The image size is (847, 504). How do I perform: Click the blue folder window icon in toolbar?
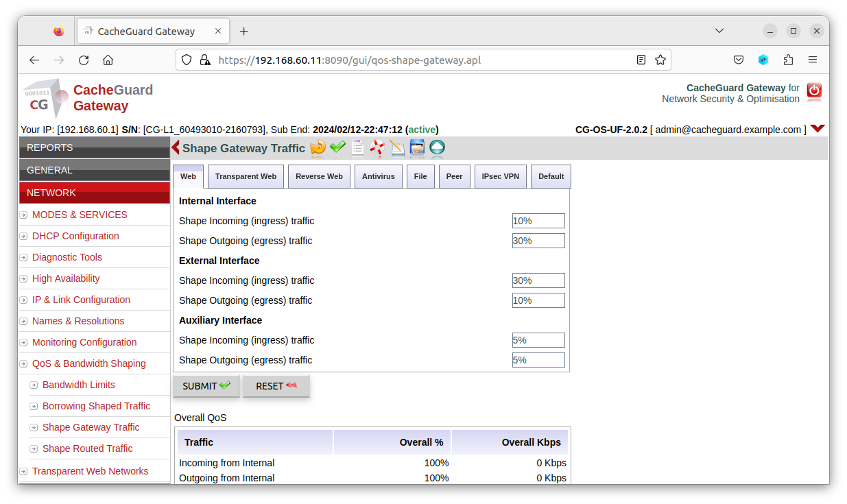pyautogui.click(x=417, y=147)
